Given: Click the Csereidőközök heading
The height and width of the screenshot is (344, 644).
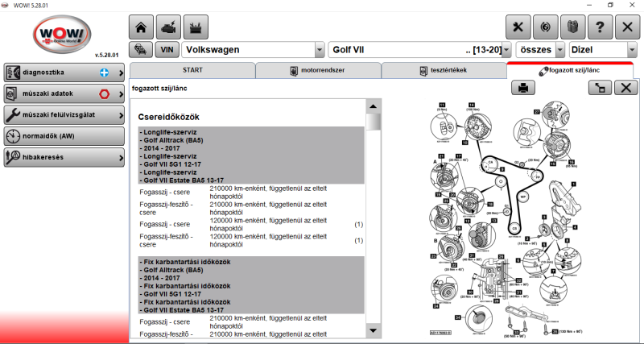Looking at the screenshot, I should click(169, 117).
